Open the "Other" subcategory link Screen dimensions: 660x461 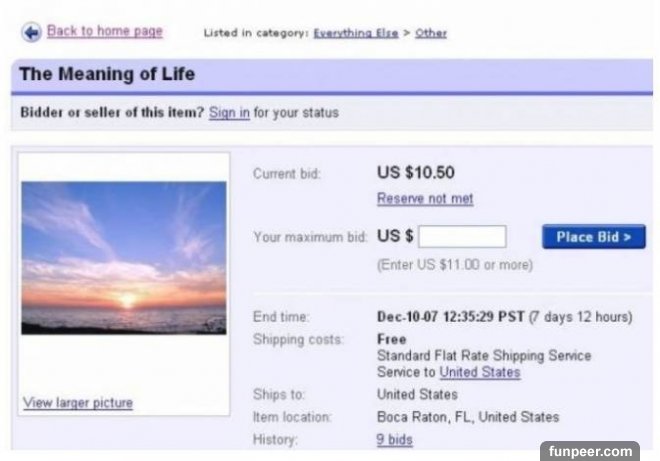click(431, 33)
